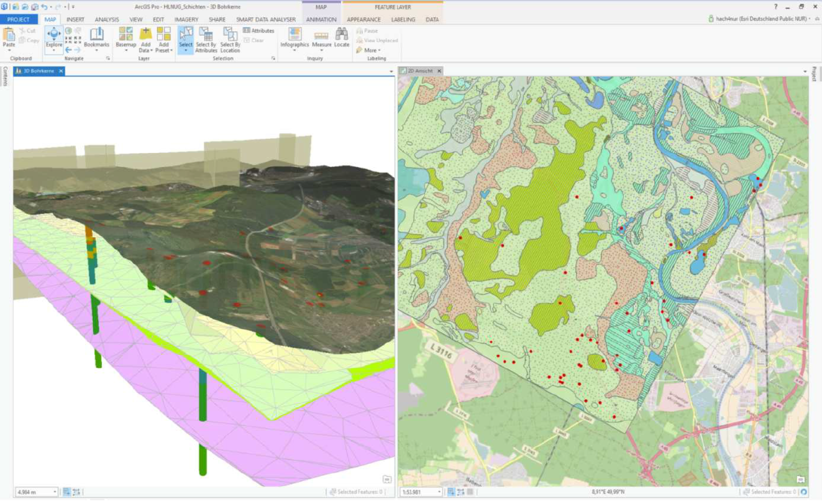Viewport: 822px width, 504px height.
Task: Click Selected Features count in 3D status bar
Action: (x=356, y=492)
